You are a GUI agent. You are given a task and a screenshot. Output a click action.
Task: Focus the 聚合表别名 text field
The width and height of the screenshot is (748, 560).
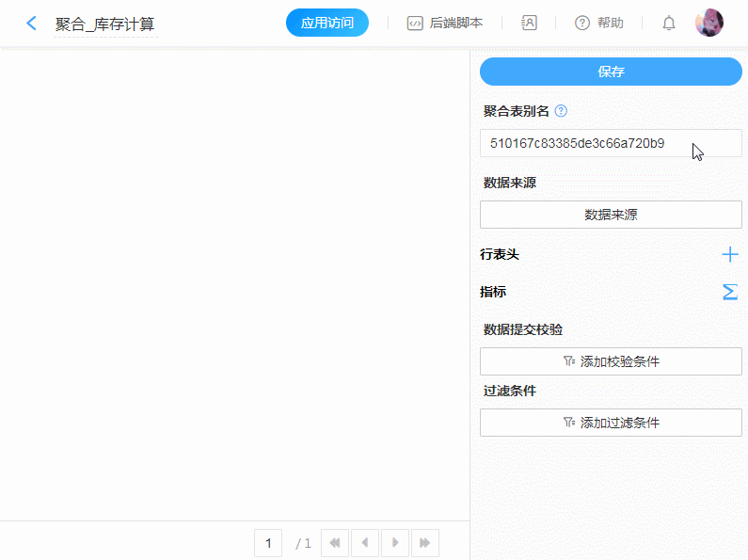pos(611,143)
